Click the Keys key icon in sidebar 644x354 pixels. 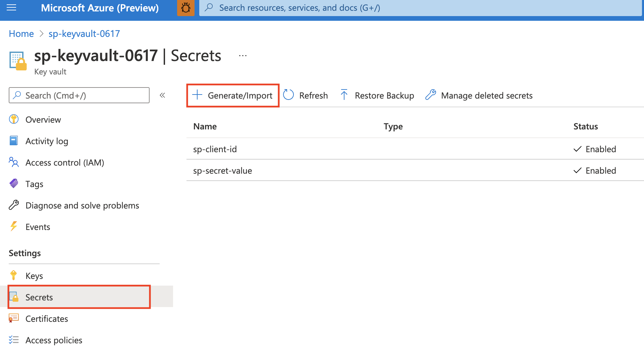pos(13,276)
